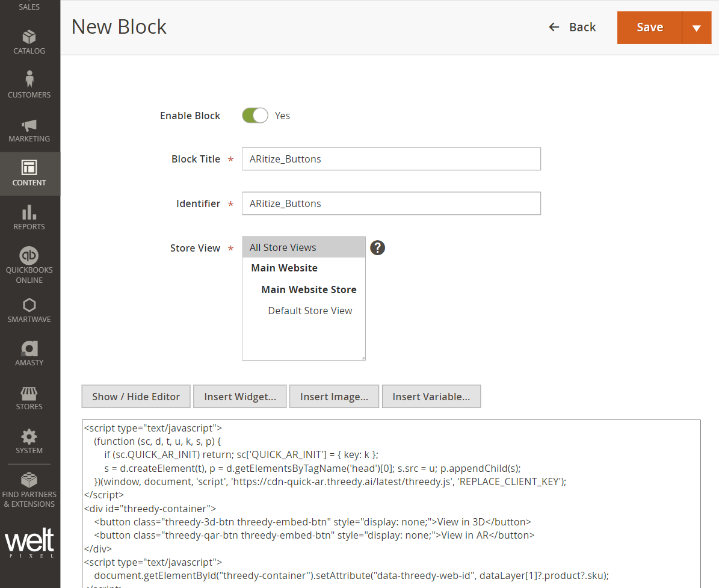The width and height of the screenshot is (719, 588).
Task: Click Insert Variable button
Action: click(x=431, y=396)
